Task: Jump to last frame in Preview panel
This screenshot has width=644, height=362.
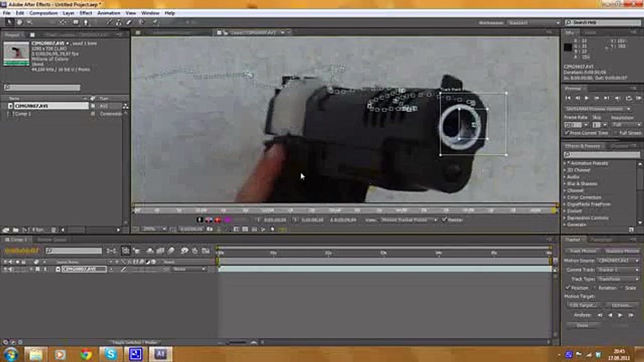Action: 606,98
